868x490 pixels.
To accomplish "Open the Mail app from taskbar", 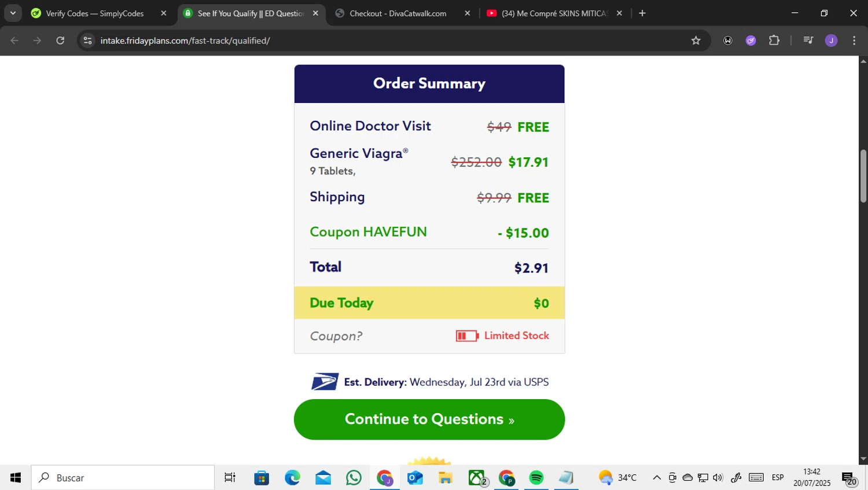I will (323, 477).
